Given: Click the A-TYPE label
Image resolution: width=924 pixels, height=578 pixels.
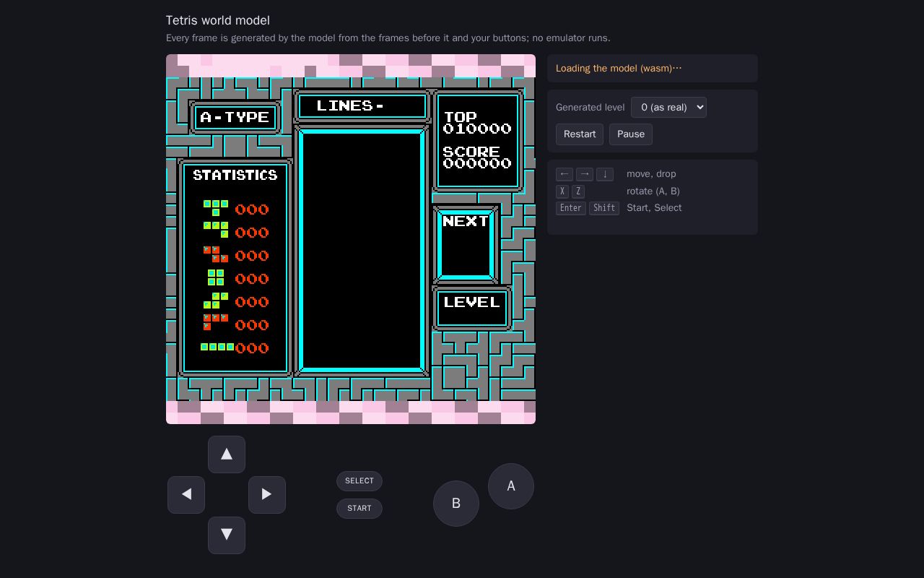Looking at the screenshot, I should coord(235,117).
